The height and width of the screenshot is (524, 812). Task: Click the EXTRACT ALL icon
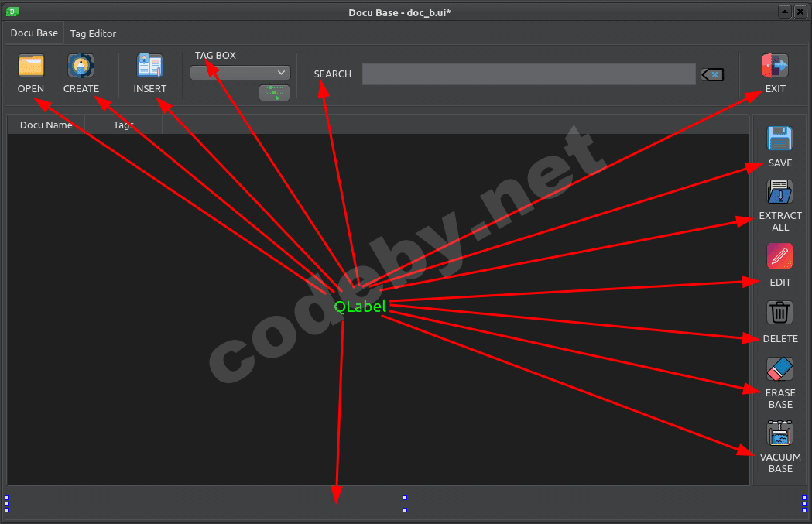780,192
